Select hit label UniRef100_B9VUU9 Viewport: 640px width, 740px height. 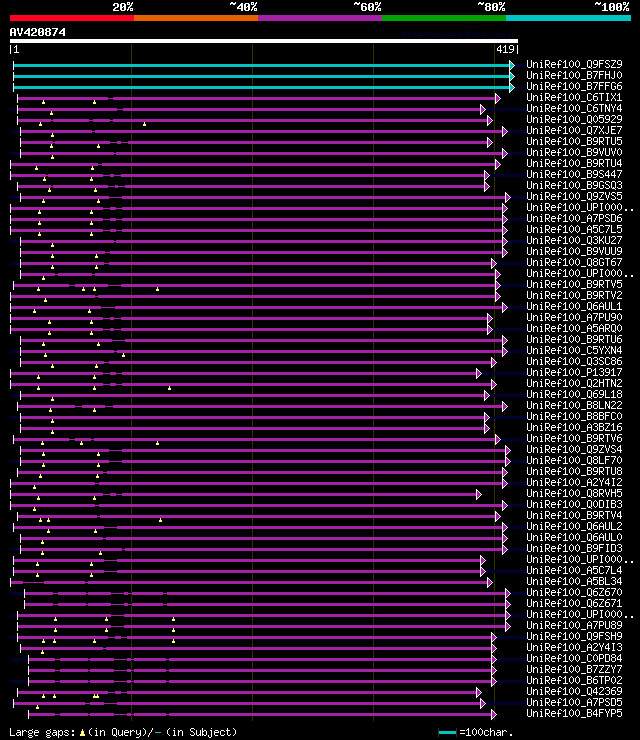pos(574,251)
